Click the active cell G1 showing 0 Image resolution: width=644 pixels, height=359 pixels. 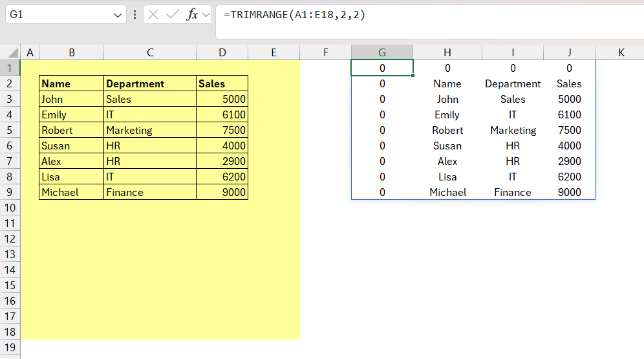tap(382, 68)
